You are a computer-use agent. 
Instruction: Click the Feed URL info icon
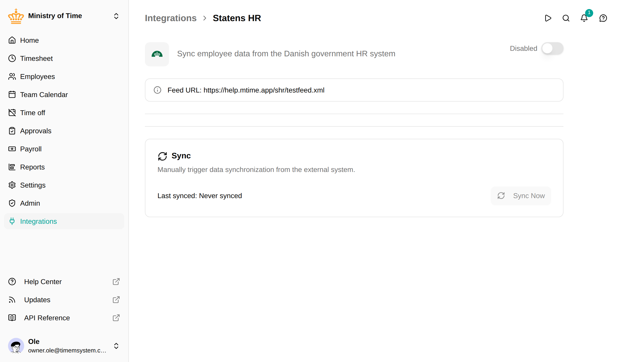(157, 90)
